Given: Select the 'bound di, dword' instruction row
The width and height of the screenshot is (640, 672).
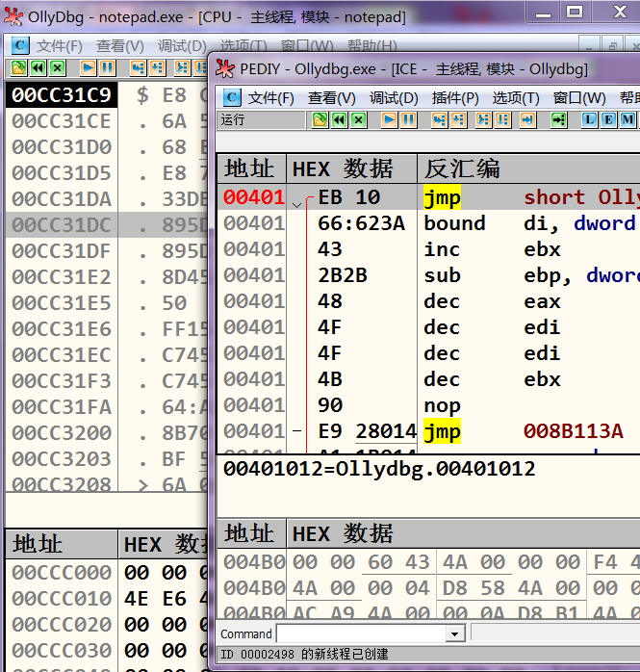Looking at the screenshot, I should [x=428, y=223].
